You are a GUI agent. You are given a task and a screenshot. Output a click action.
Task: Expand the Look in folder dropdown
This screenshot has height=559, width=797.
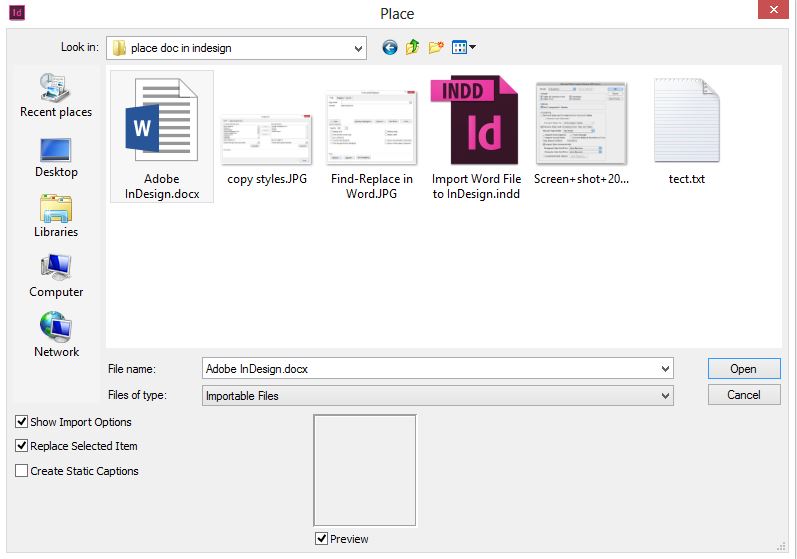coord(358,48)
